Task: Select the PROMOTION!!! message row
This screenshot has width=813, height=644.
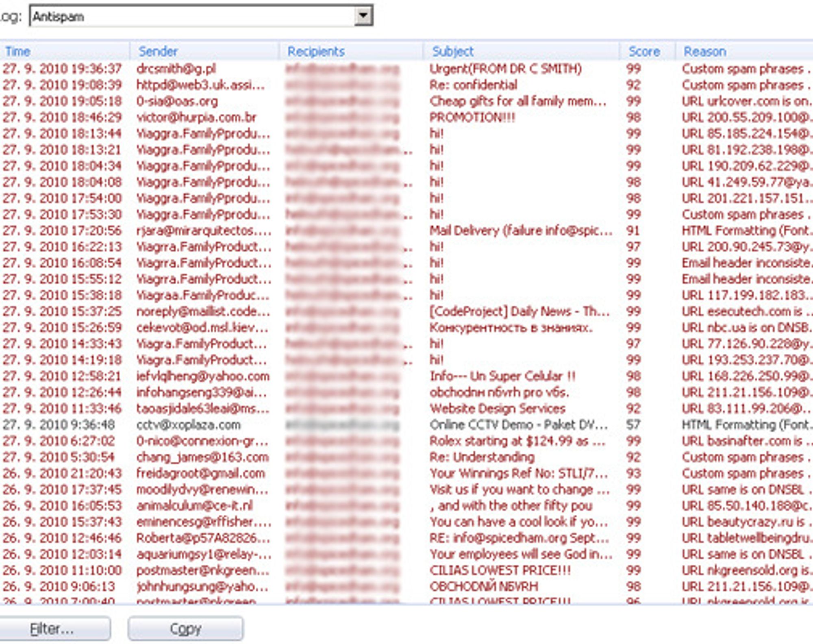Action: tap(406, 117)
